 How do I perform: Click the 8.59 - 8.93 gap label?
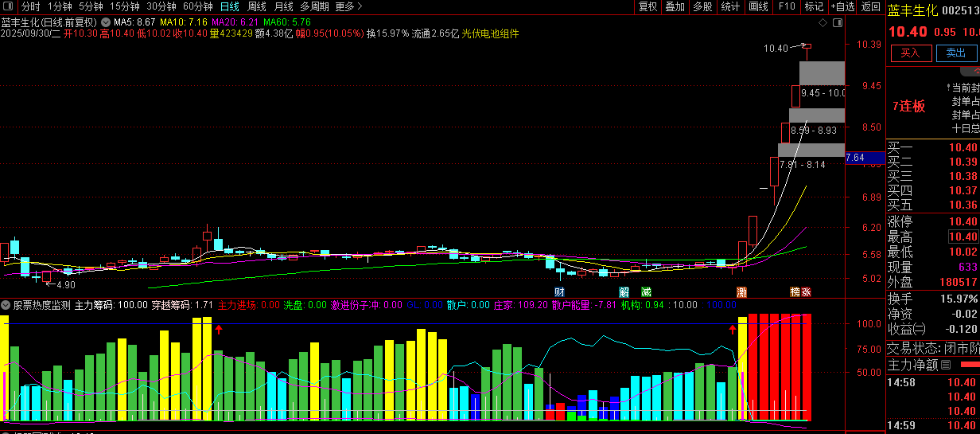pos(813,130)
